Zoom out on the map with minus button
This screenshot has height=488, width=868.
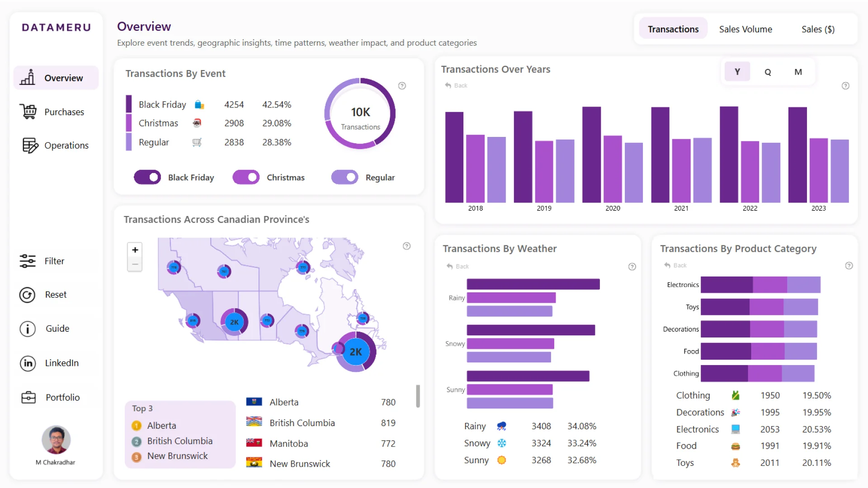[135, 264]
